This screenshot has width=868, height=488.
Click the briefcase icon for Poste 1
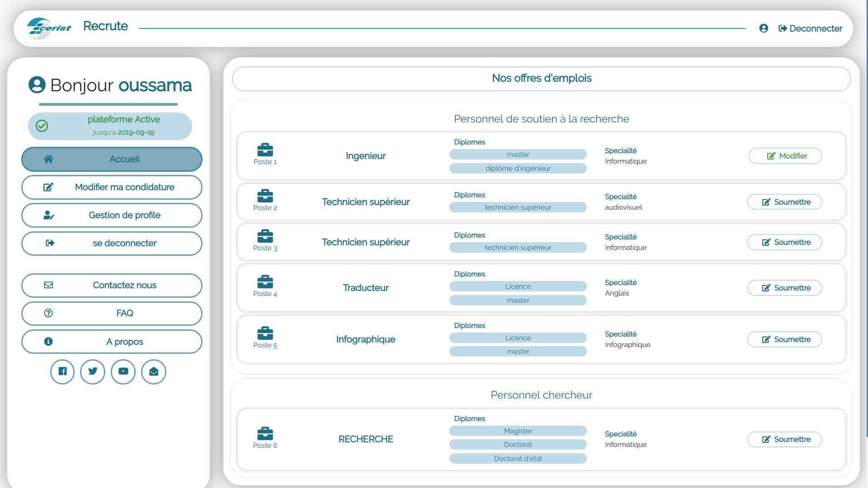click(x=265, y=150)
